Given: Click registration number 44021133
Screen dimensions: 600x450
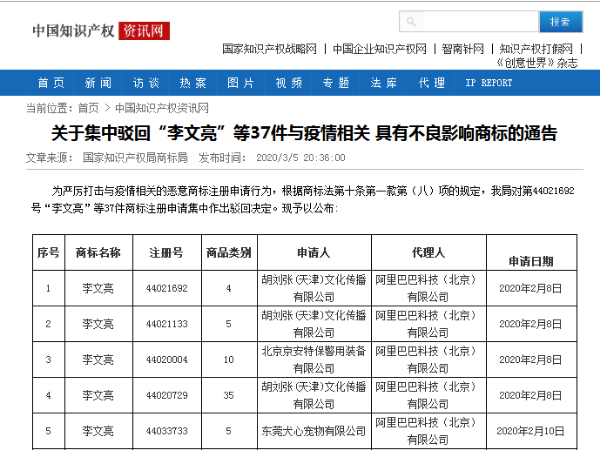Looking at the screenshot, I should coord(167,324).
